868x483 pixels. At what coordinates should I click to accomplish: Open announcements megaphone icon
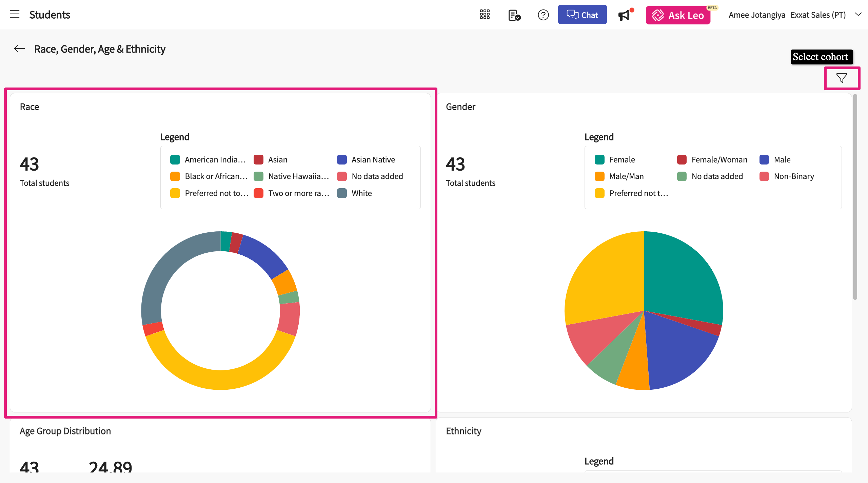624,15
